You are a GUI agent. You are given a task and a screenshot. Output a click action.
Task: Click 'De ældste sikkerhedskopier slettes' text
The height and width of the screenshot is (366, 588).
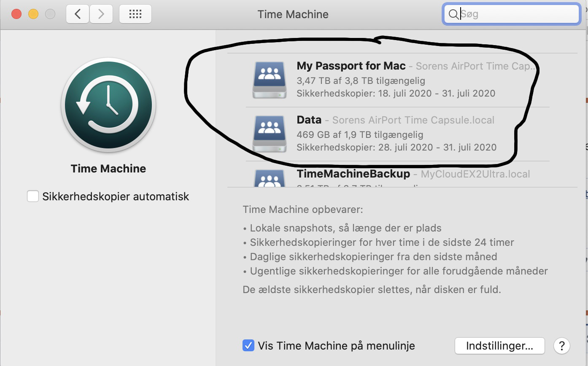tap(372, 290)
